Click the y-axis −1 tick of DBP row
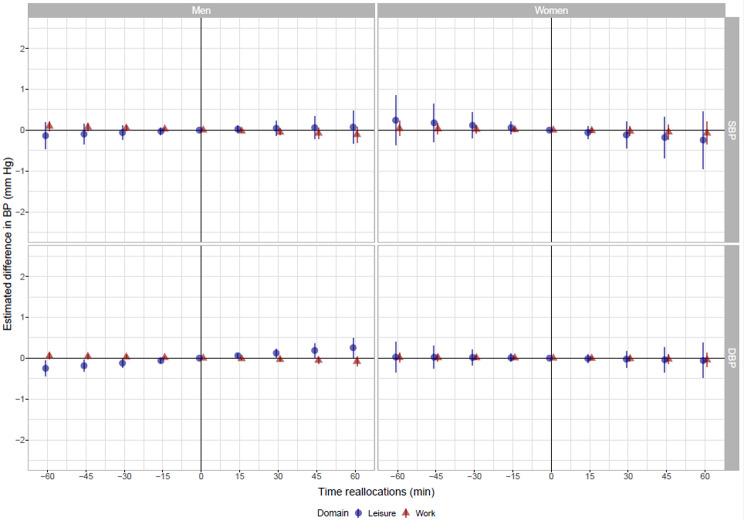This screenshot has width=744, height=521. click(x=20, y=399)
